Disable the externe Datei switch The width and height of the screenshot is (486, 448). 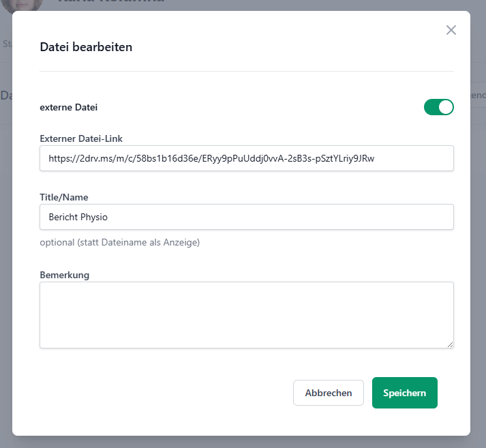[x=438, y=107]
